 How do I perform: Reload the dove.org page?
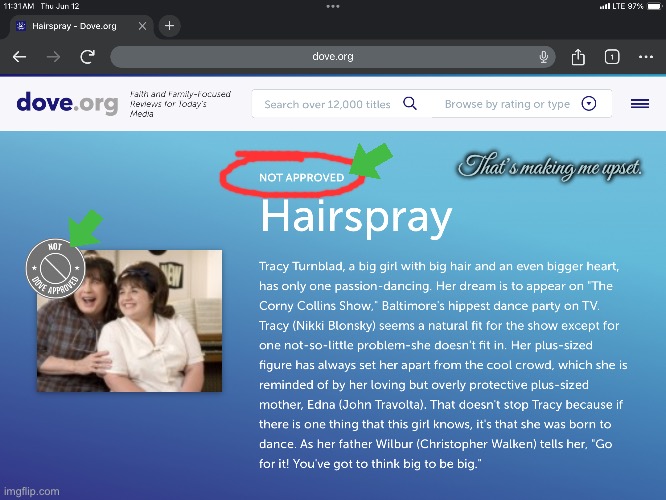pos(87,56)
